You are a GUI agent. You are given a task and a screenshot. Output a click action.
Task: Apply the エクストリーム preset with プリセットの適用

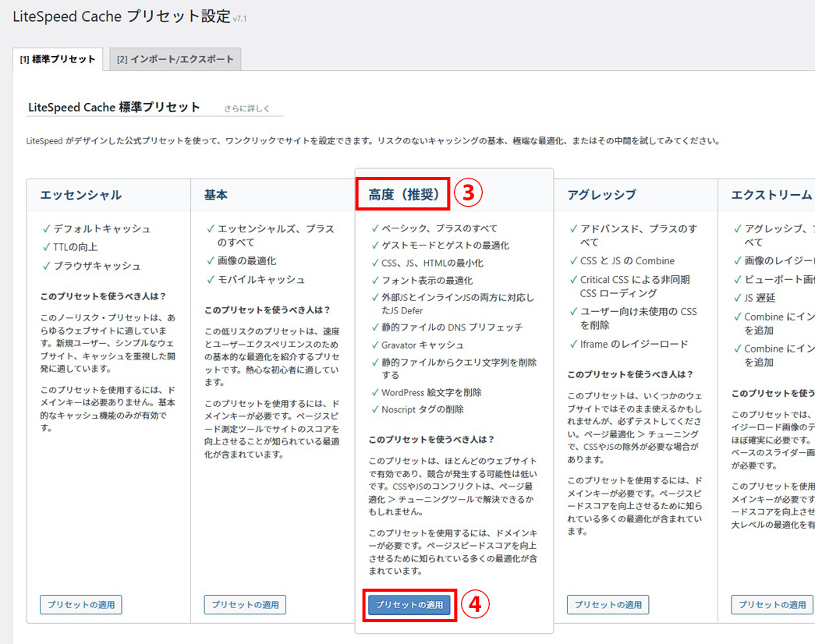pyautogui.click(x=772, y=604)
